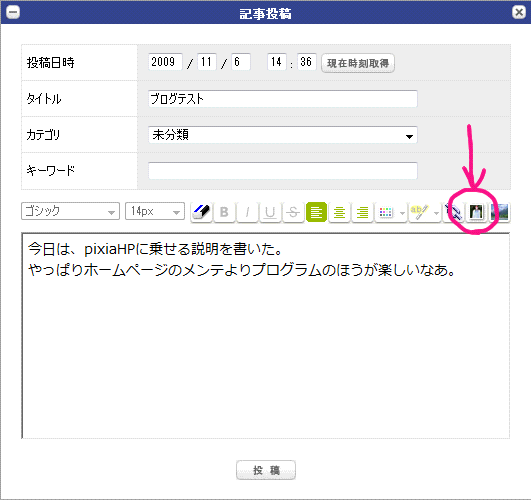Image resolution: width=531 pixels, height=500 pixels.
Task: Insert portrait photo image icon
Action: click(476, 212)
